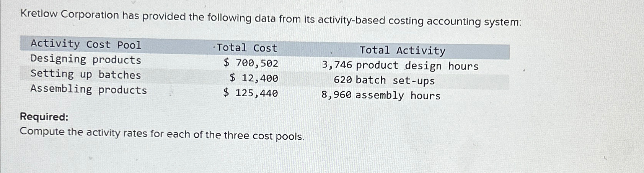Click the $ 700,502 cost value
Image resolution: width=644 pixels, height=173 pixels.
tap(251, 63)
